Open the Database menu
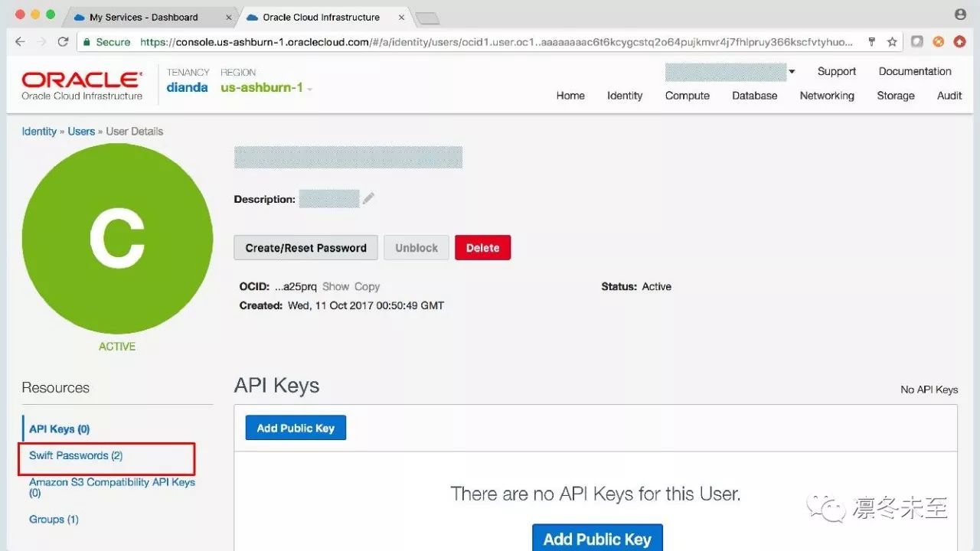 (755, 96)
